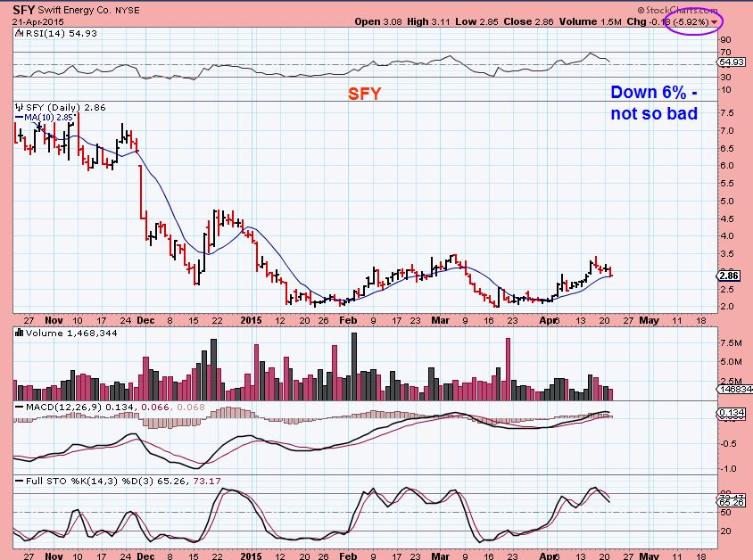Click the 146834 volume tag on the right axis
Image resolution: width=753 pixels, height=560 pixels.
(735, 389)
